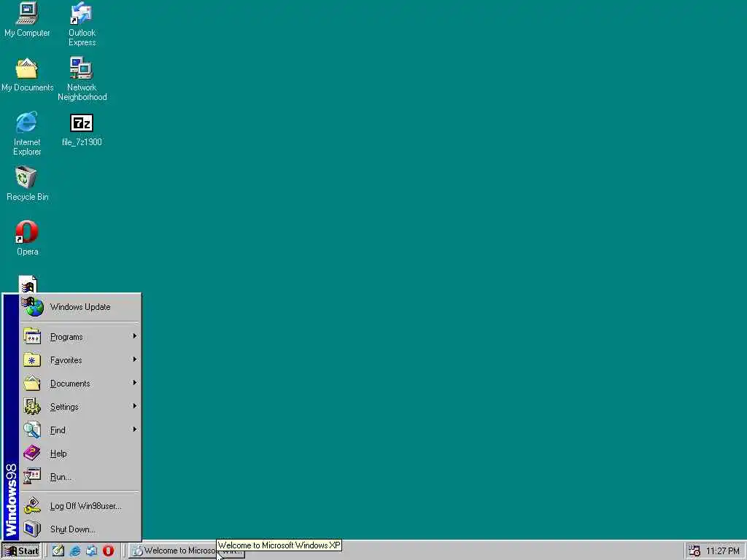
Task: Expand the Programs submenu arrow
Action: pyautogui.click(x=135, y=336)
